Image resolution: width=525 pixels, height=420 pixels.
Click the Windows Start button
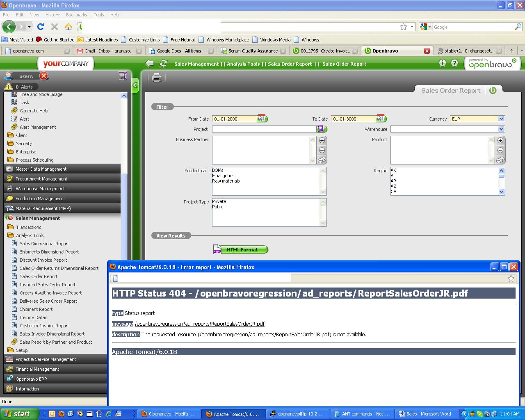pyautogui.click(x=19, y=414)
